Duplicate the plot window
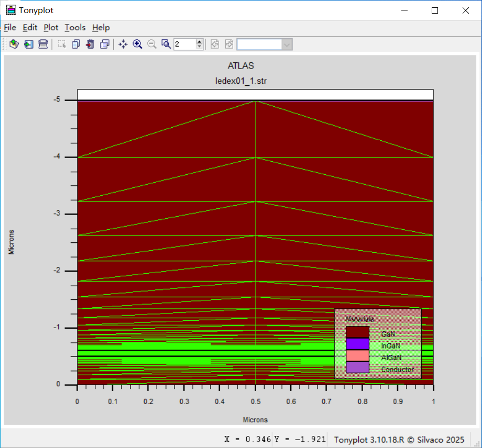Viewport: 482px width, 448px height. pos(105,44)
